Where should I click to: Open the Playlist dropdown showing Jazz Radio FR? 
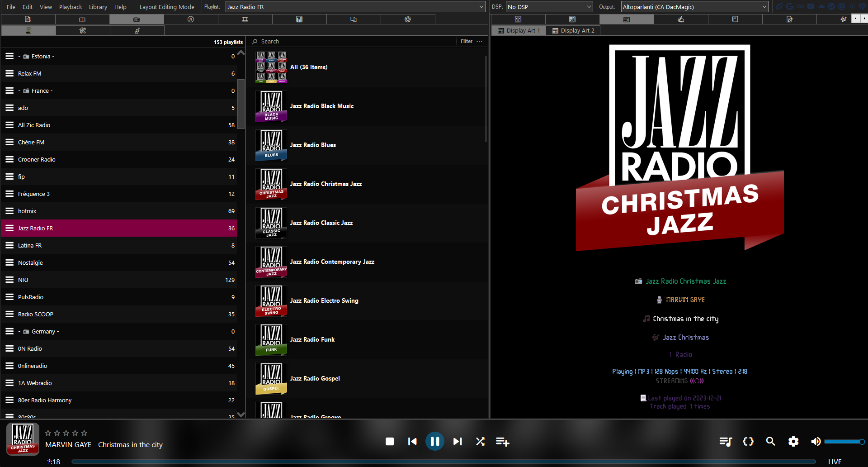click(x=355, y=7)
